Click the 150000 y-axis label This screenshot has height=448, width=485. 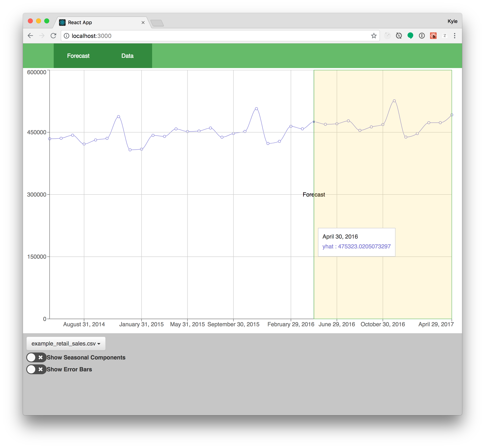(37, 257)
